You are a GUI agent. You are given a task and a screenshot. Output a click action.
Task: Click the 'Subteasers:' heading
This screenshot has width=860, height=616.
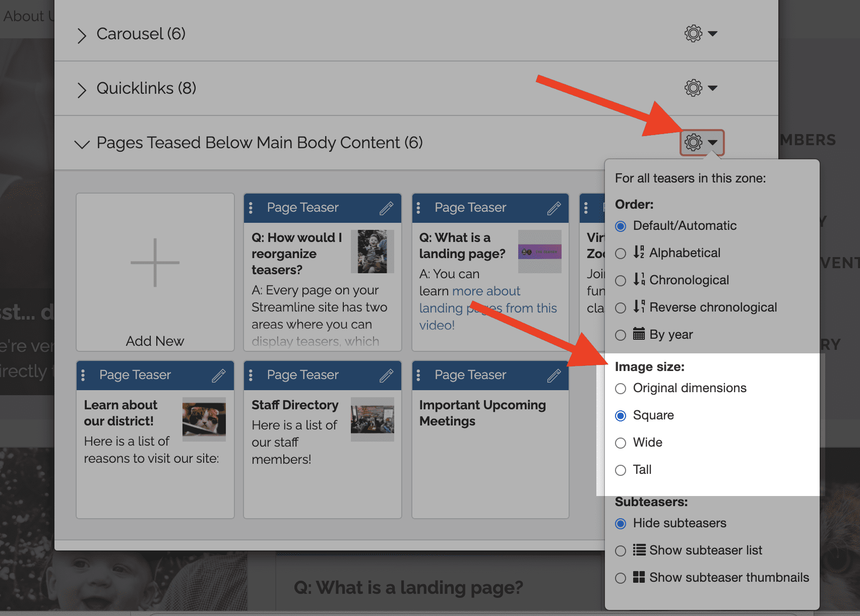click(x=651, y=502)
